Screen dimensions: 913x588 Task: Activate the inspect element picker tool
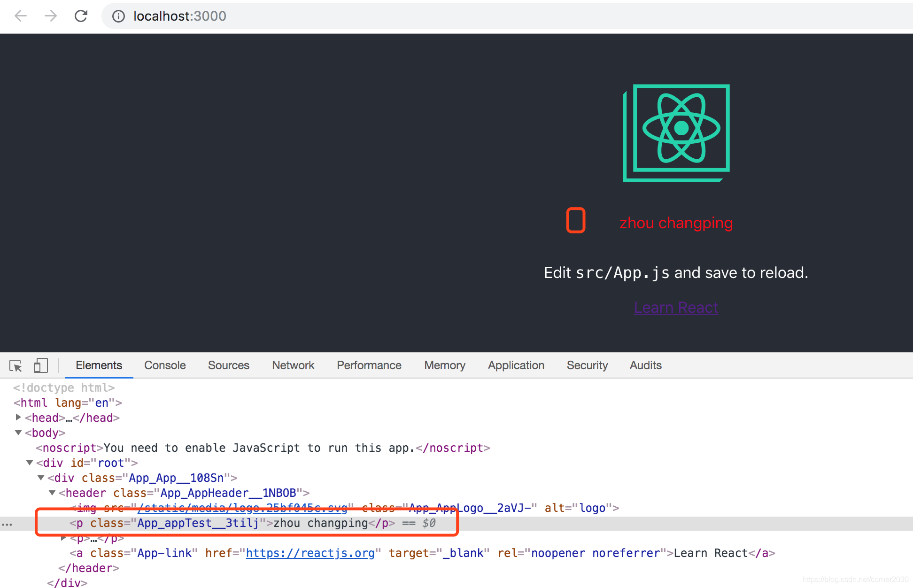click(15, 365)
